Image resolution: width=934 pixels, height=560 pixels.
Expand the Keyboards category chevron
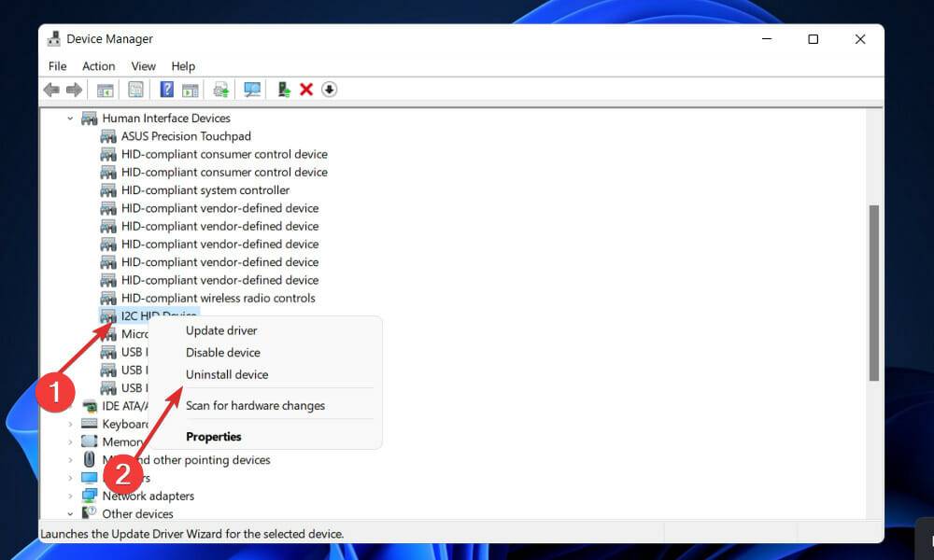click(71, 424)
